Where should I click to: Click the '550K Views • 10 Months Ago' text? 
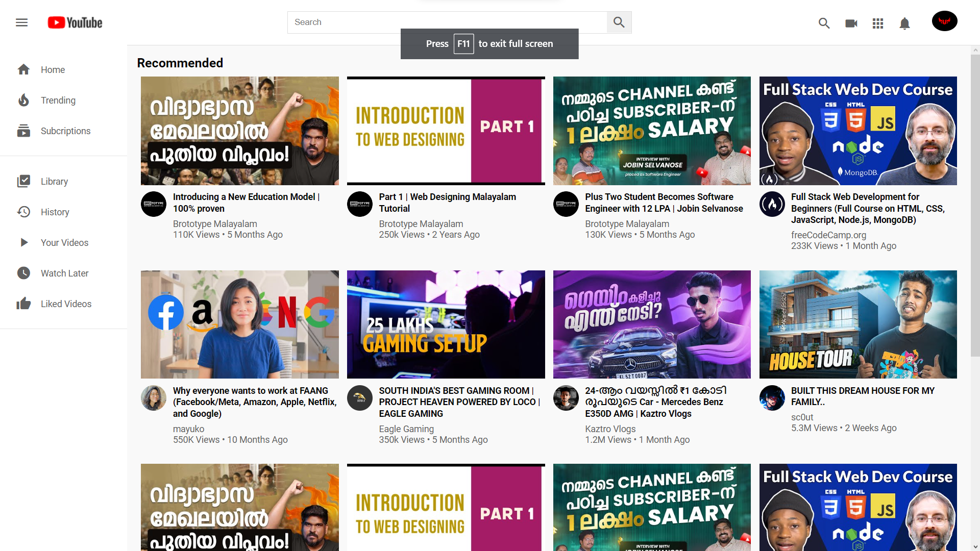(x=230, y=440)
